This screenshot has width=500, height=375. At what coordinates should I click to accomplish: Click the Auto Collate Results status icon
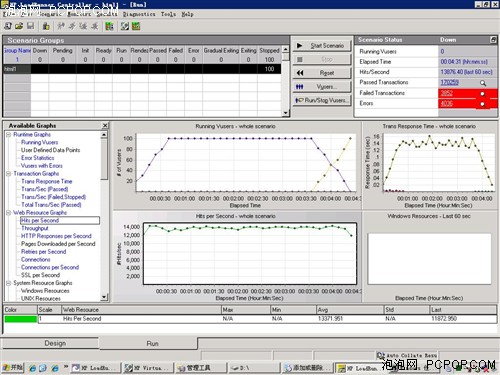(x=380, y=355)
